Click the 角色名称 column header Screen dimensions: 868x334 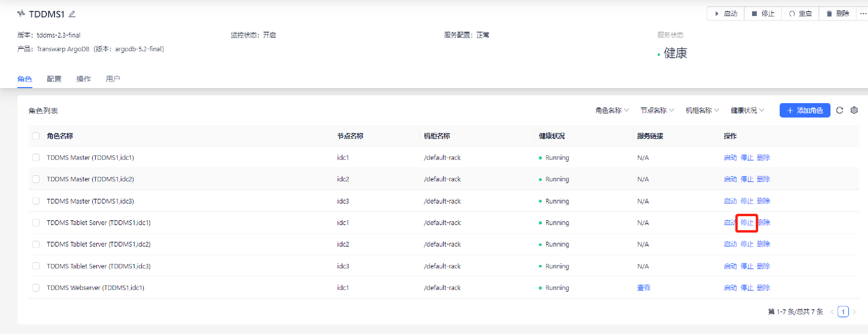click(60, 136)
